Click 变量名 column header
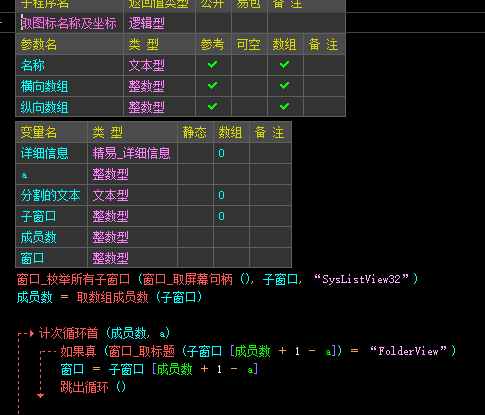Image resolution: width=485 pixels, height=415 pixels. [38, 132]
